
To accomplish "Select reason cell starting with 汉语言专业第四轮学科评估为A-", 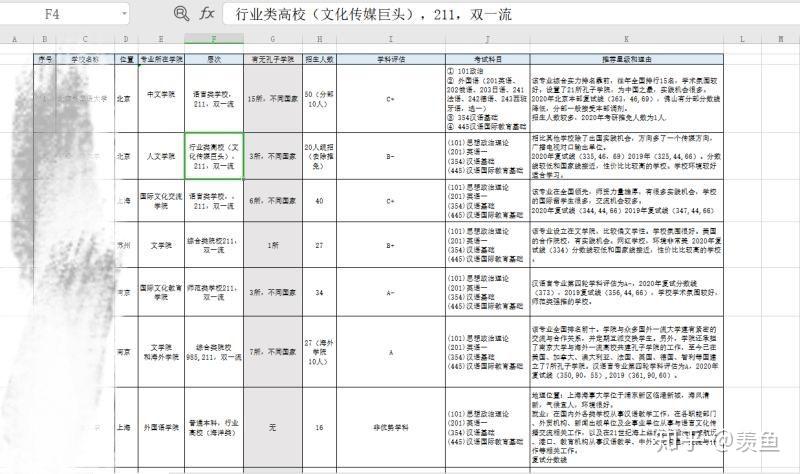I will (627, 292).
